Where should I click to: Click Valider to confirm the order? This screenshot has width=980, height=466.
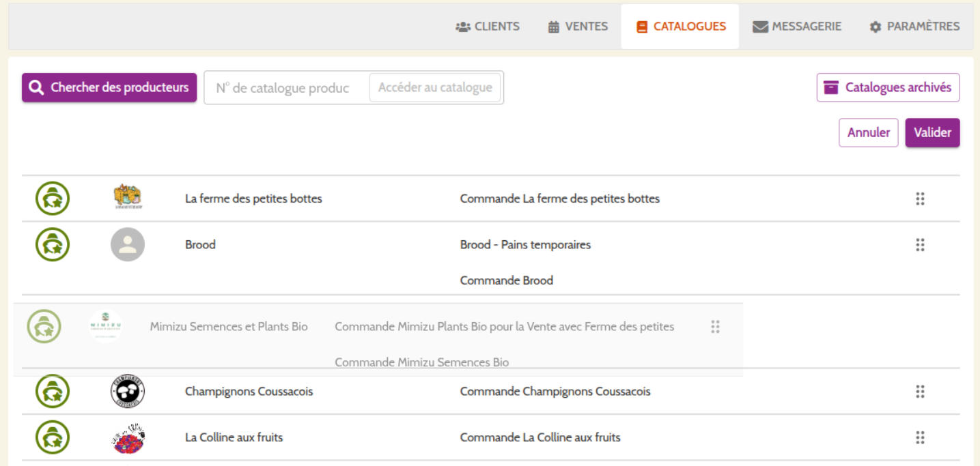pos(932,132)
